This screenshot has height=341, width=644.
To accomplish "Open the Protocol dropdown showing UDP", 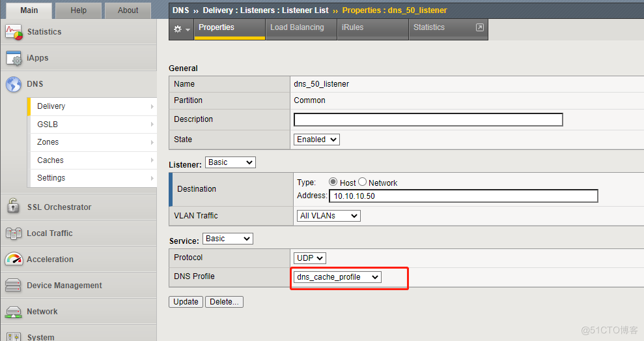I will click(311, 258).
